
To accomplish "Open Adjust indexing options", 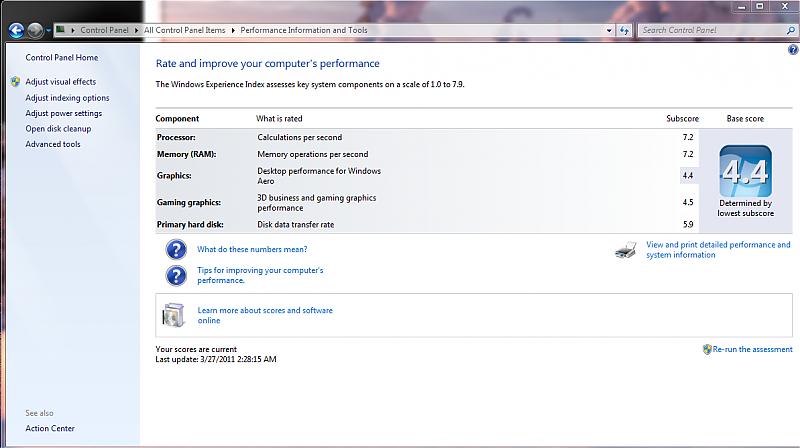I will (x=67, y=98).
